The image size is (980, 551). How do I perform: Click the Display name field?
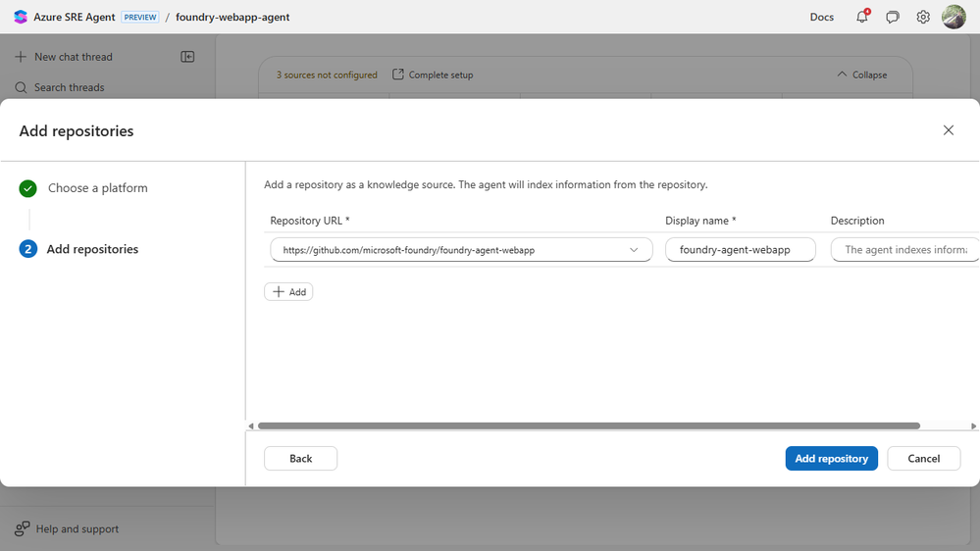740,250
